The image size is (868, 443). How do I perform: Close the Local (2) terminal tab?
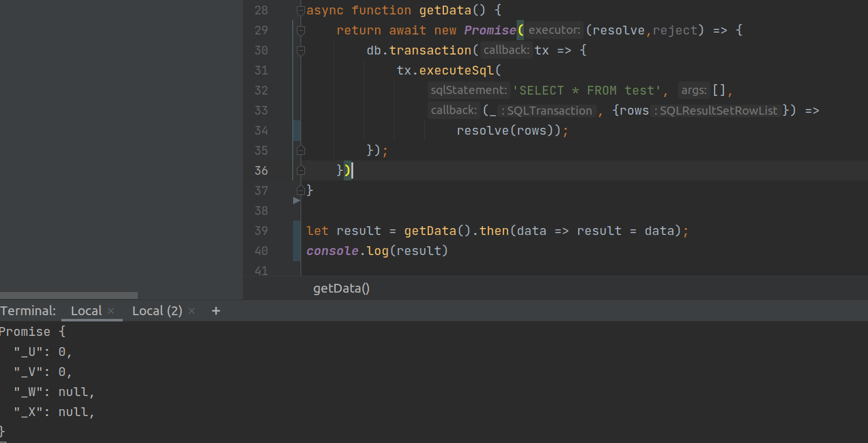[x=192, y=311]
